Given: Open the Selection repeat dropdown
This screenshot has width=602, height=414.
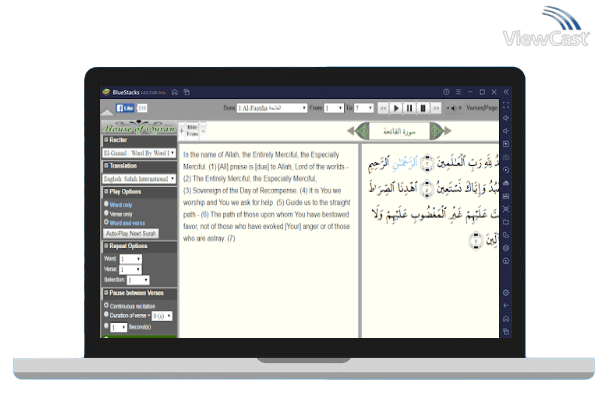Looking at the screenshot, I should [138, 280].
